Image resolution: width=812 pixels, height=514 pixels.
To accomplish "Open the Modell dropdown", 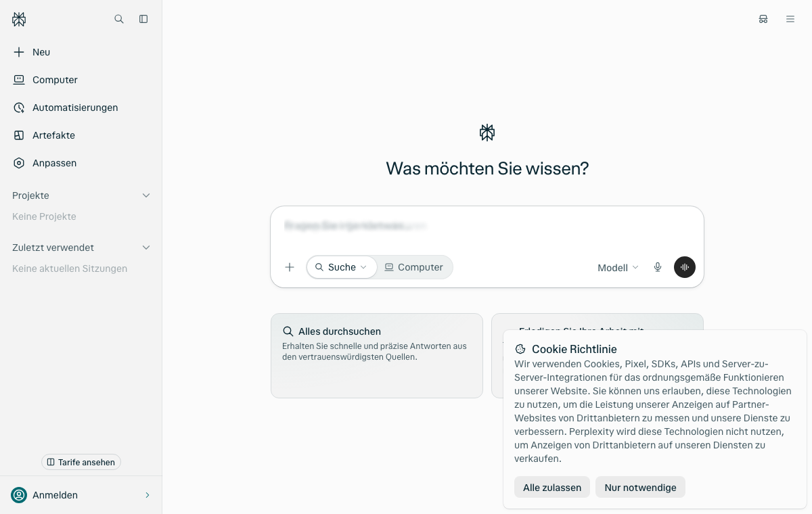I will point(618,267).
